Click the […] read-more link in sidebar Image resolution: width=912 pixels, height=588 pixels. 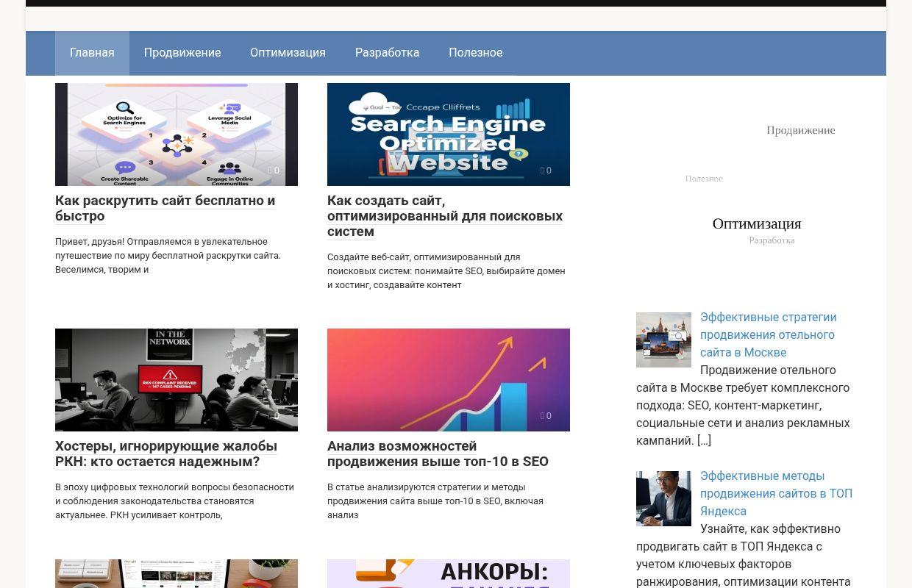click(704, 441)
